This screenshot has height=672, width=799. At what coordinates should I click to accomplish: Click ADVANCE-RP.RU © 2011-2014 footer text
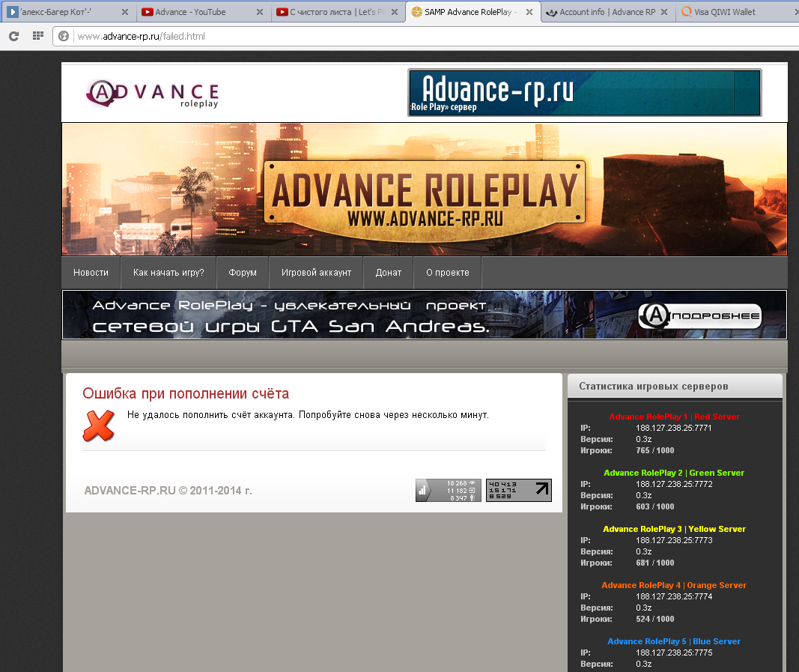[x=168, y=491]
